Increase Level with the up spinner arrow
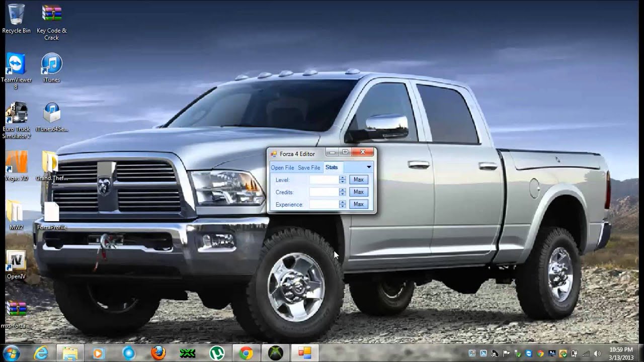The width and height of the screenshot is (644, 362). pyautogui.click(x=343, y=177)
